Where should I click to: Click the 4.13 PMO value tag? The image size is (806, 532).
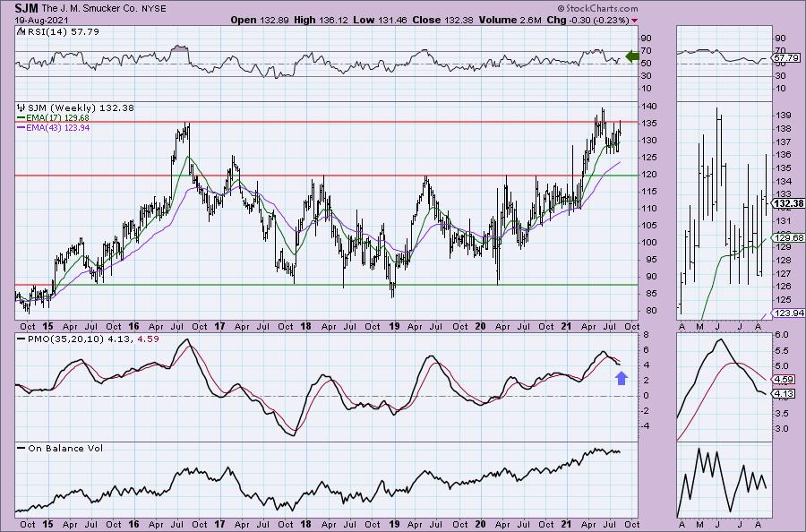coord(785,394)
